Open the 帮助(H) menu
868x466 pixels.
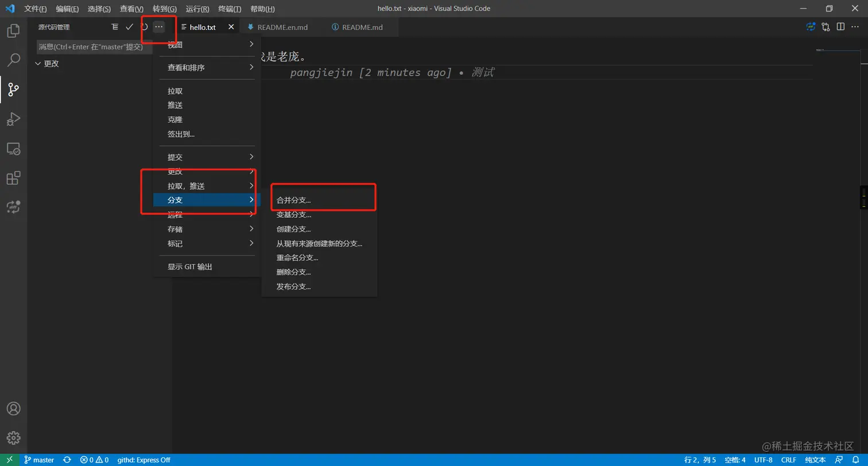[x=262, y=9]
